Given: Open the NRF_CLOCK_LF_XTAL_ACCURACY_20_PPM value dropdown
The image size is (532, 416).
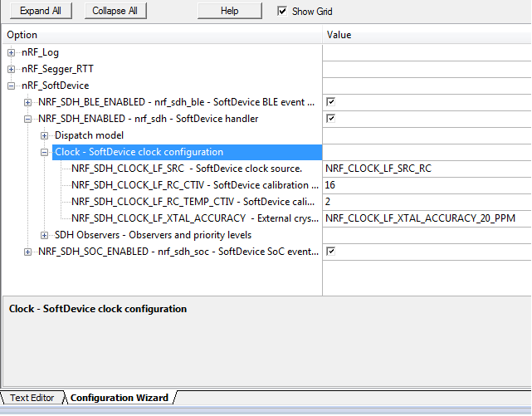Looking at the screenshot, I should [x=427, y=219].
